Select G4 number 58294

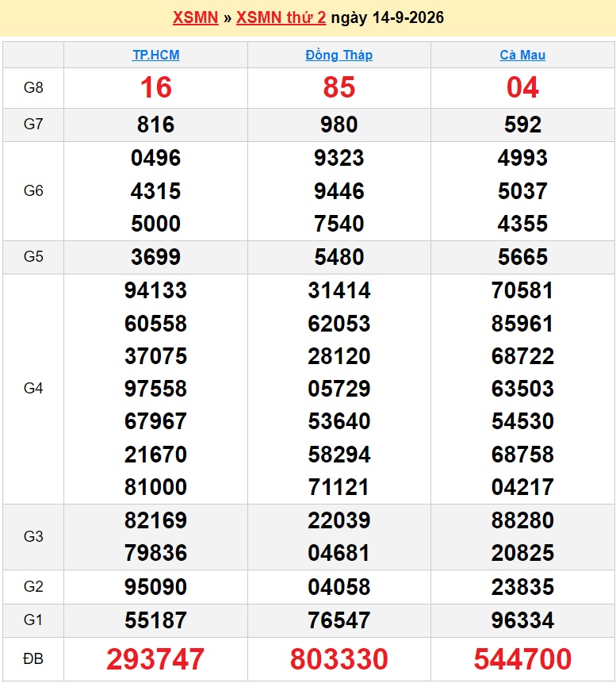tap(339, 455)
